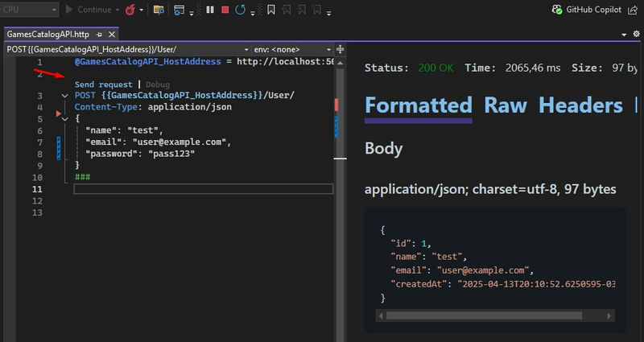Switch to the Raw response tab
Image resolution: width=644 pixels, height=342 pixels.
click(x=505, y=105)
